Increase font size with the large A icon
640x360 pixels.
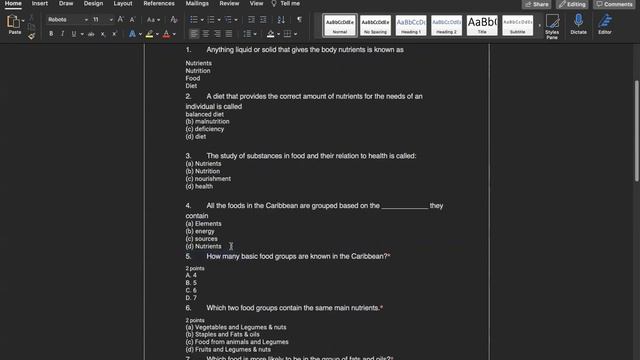pos(121,20)
